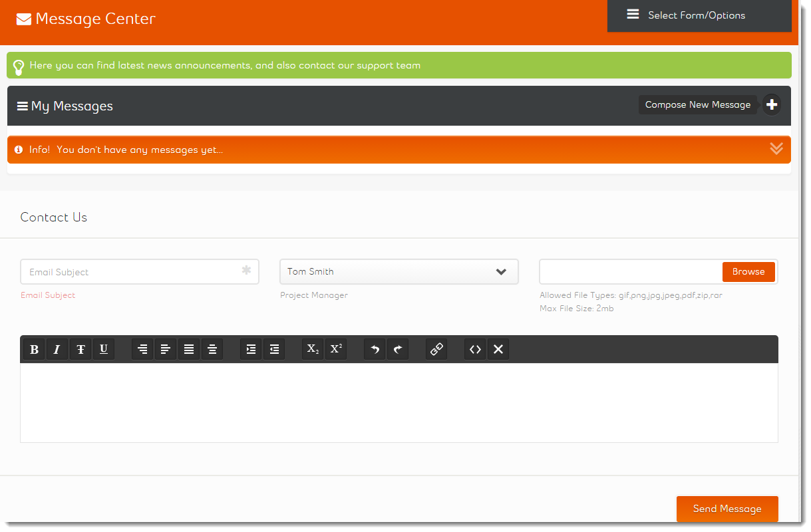Click the Compose New Message label
The width and height of the screenshot is (811, 532).
[698, 104]
